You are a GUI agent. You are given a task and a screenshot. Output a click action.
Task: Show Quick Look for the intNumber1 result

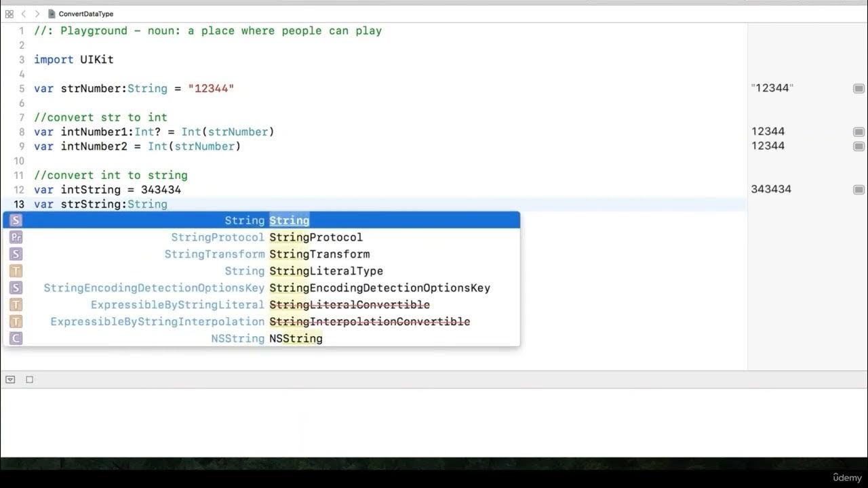pyautogui.click(x=859, y=132)
